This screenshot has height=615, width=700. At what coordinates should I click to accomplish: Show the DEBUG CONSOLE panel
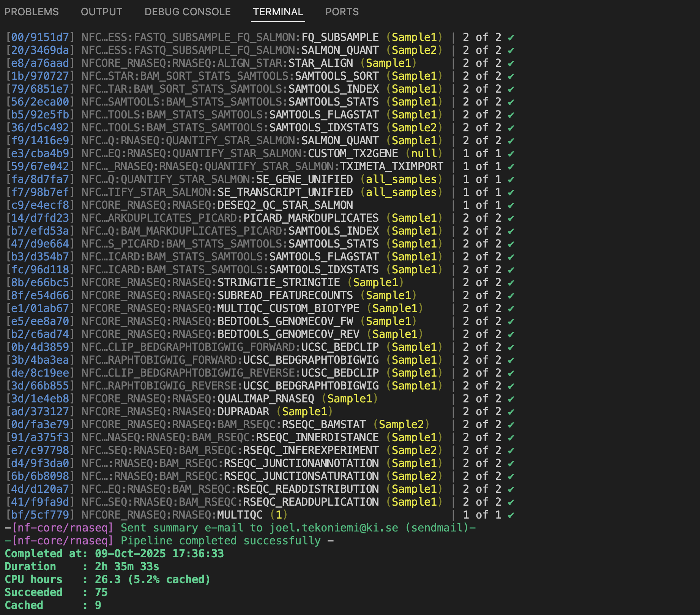[188, 12]
